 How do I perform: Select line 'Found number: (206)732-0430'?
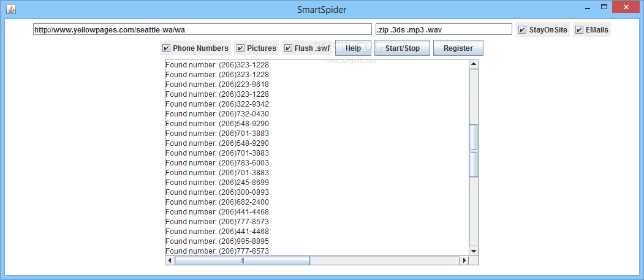pos(218,114)
